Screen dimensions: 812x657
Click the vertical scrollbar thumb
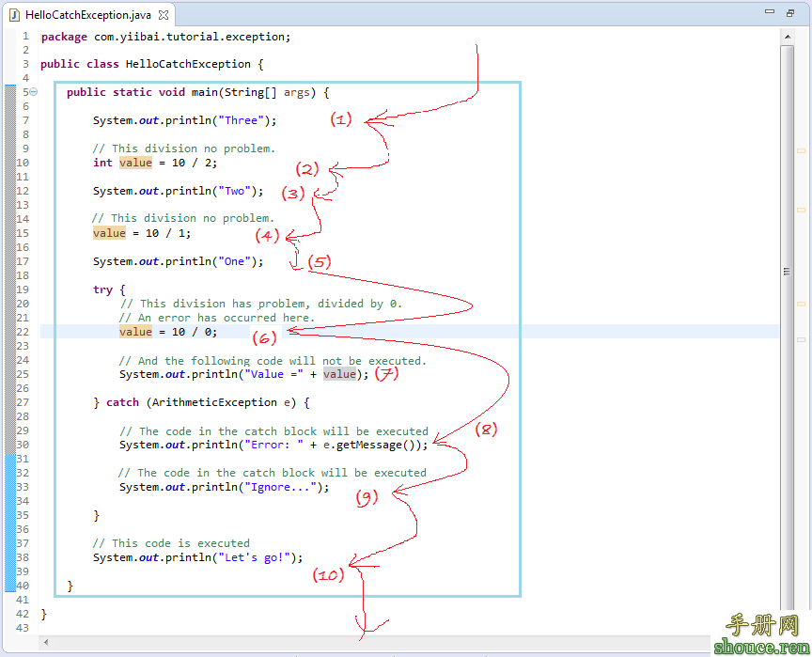[787, 271]
